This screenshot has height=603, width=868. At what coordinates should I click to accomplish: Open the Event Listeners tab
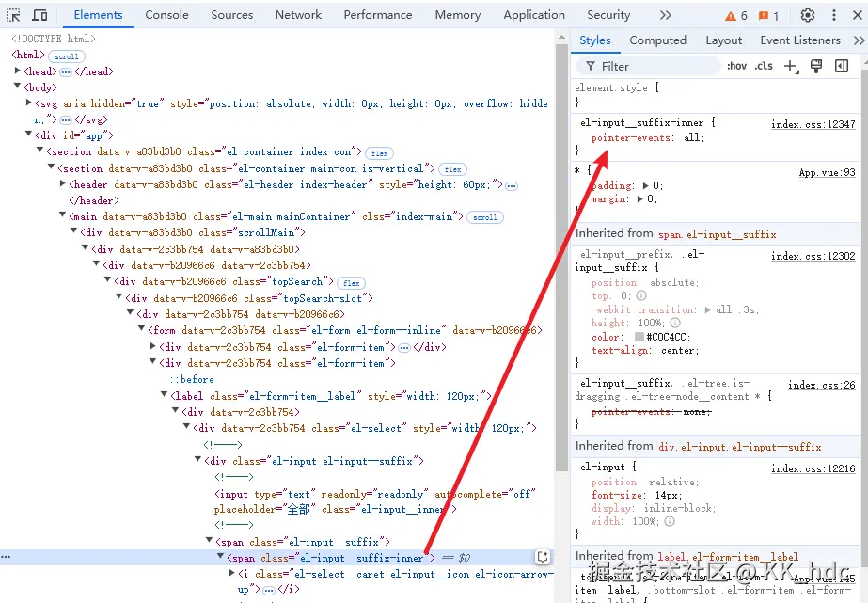pyautogui.click(x=800, y=40)
